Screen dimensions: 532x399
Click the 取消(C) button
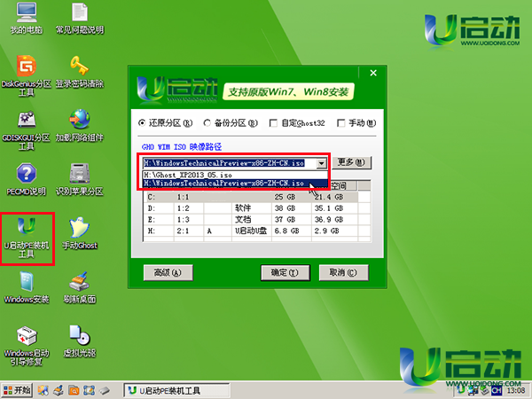point(343,272)
